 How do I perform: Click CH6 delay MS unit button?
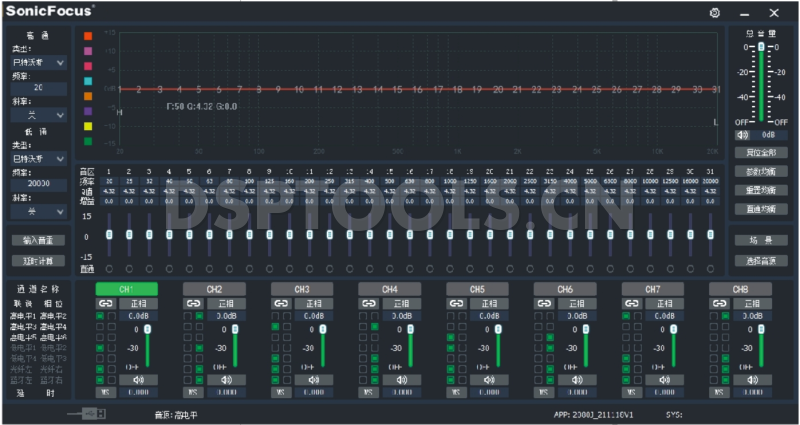[x=544, y=393]
